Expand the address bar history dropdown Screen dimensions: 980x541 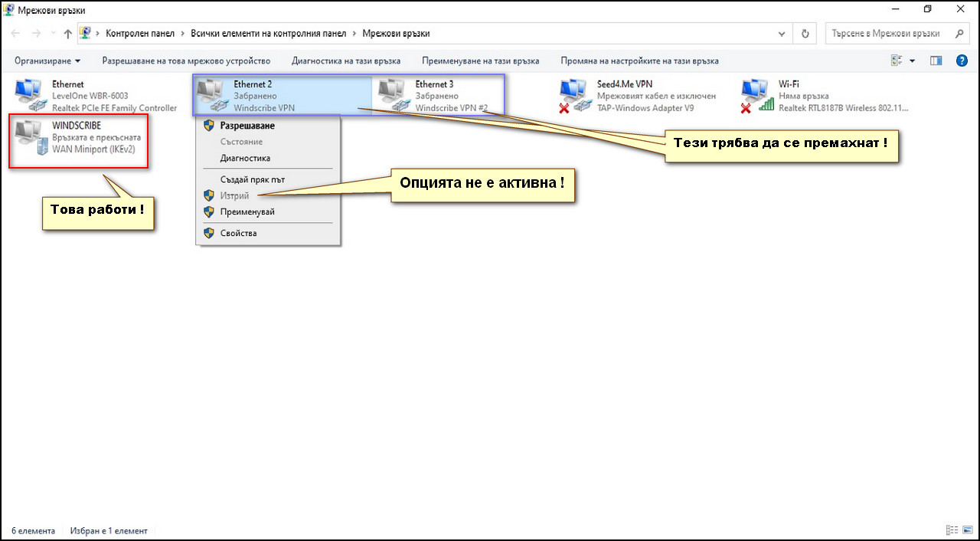point(782,34)
